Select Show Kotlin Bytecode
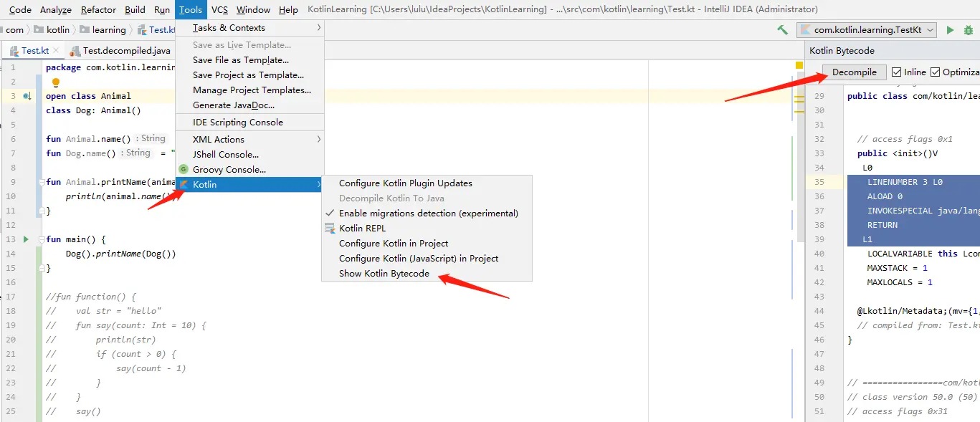 tap(427, 274)
